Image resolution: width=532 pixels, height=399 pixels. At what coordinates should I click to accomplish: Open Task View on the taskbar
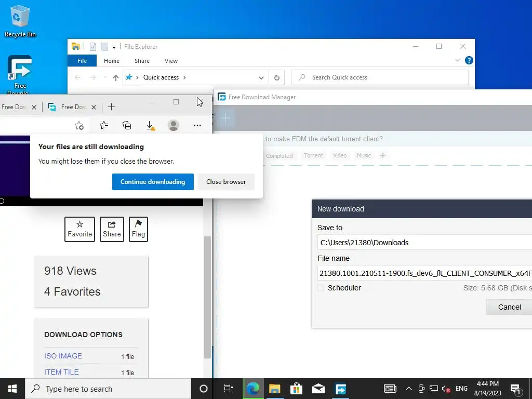click(x=229, y=389)
